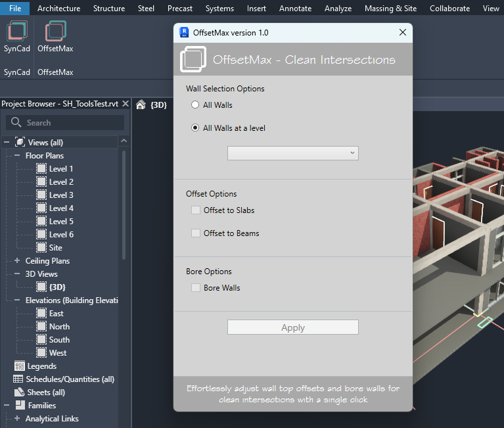
Task: Select the All Walls radio button
Action: (x=195, y=105)
